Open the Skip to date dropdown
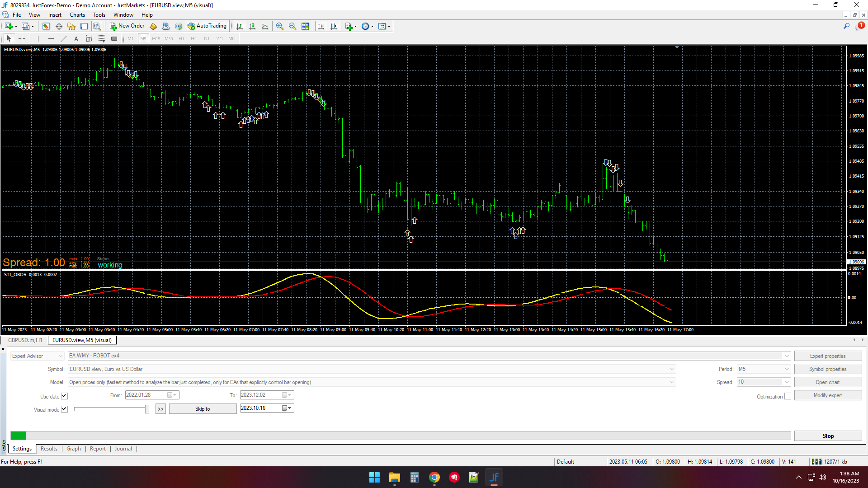Screen dimensions: 868x488 point(287,408)
